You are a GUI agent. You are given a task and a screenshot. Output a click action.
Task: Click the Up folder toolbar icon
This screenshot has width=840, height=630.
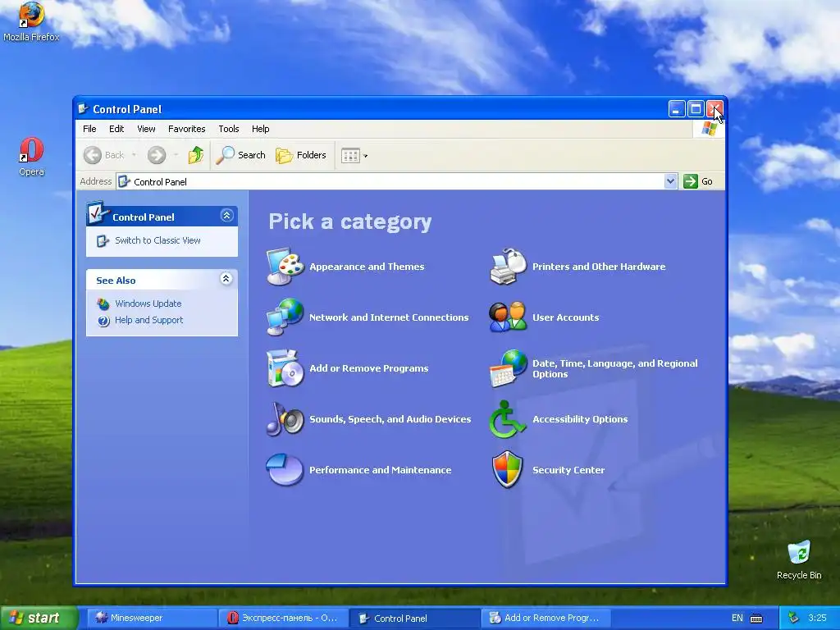click(196, 155)
